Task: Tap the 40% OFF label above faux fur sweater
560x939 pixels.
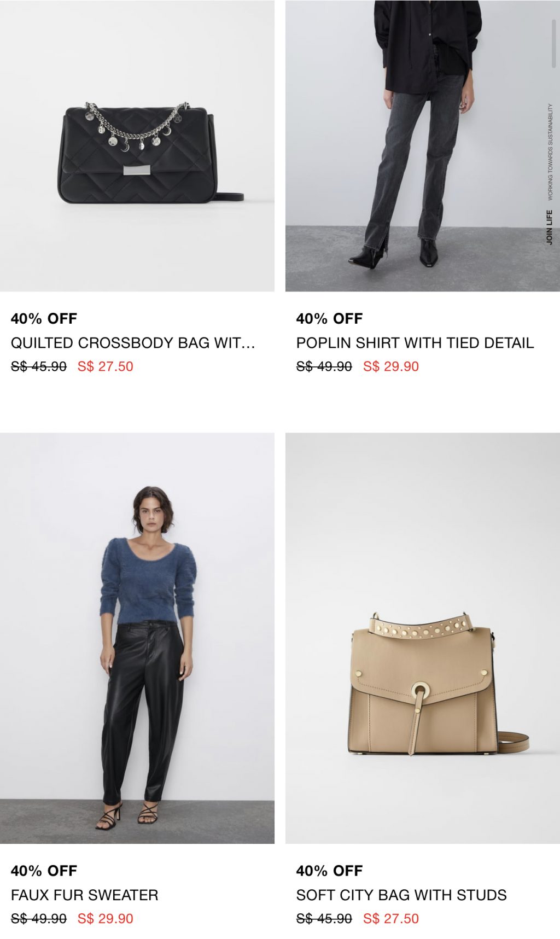Action: click(44, 871)
